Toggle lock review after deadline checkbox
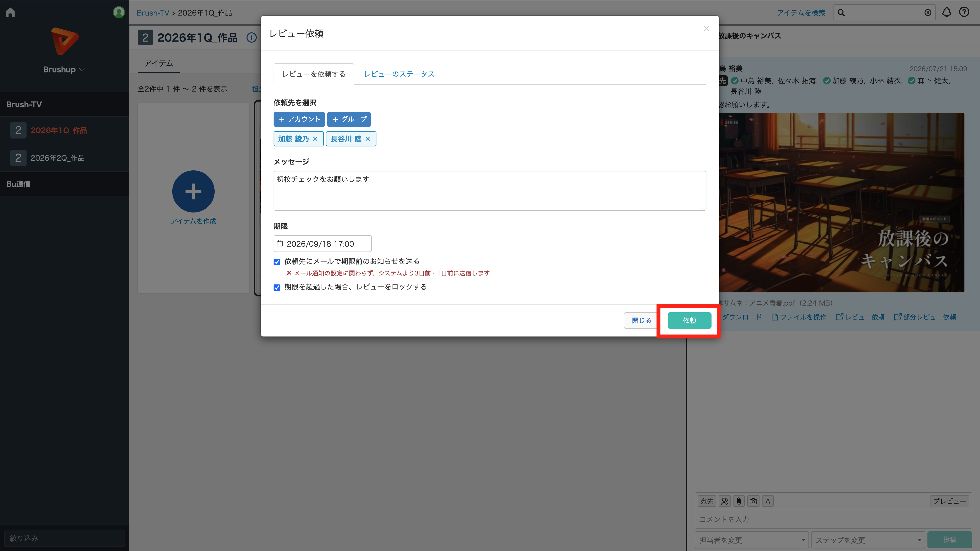980x551 pixels. (x=277, y=287)
